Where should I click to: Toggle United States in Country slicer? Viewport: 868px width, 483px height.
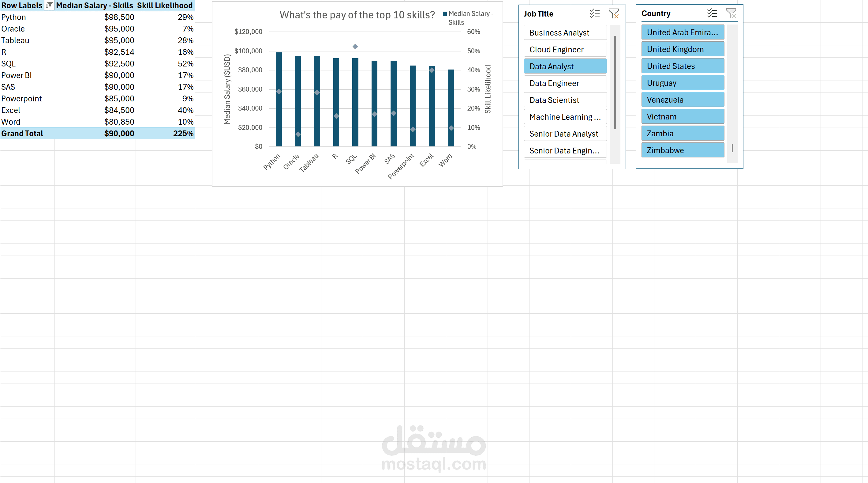[x=682, y=66]
